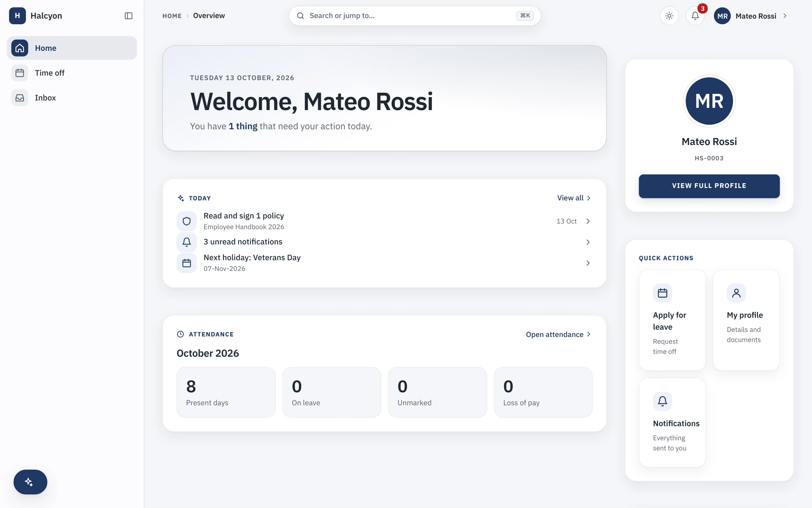The height and width of the screenshot is (508, 812).
Task: Click the Employee Handbook 2026 subtitle
Action: pos(244,227)
